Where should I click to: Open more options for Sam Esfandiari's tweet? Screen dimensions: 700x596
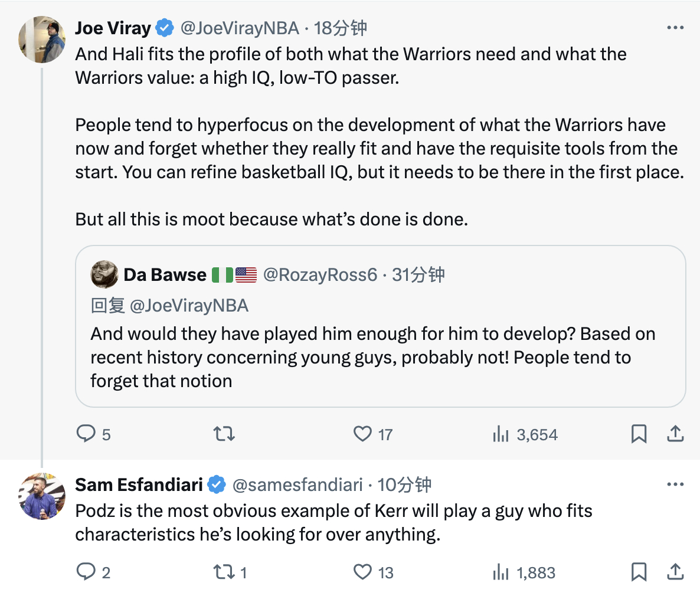(675, 484)
